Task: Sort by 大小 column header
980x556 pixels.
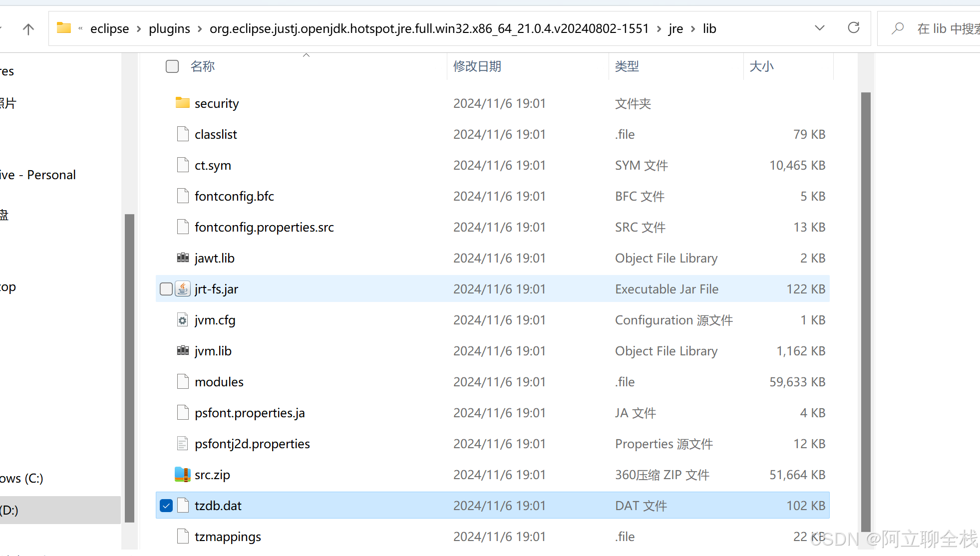Action: (x=761, y=66)
